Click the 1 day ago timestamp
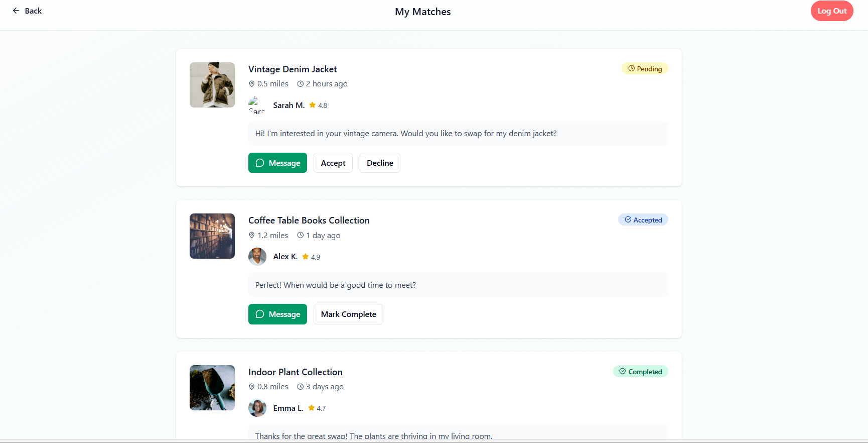 pos(323,236)
